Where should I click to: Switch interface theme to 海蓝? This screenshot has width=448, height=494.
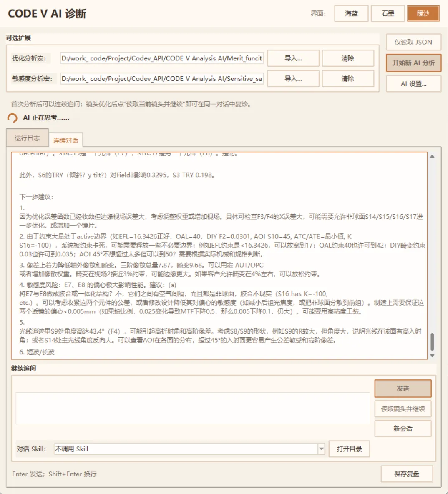tap(351, 13)
